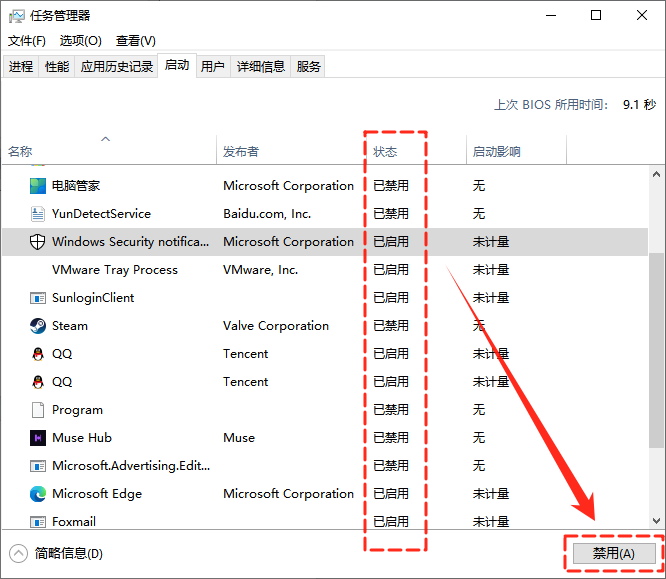Close the Task Manager window

pyautogui.click(x=642, y=16)
